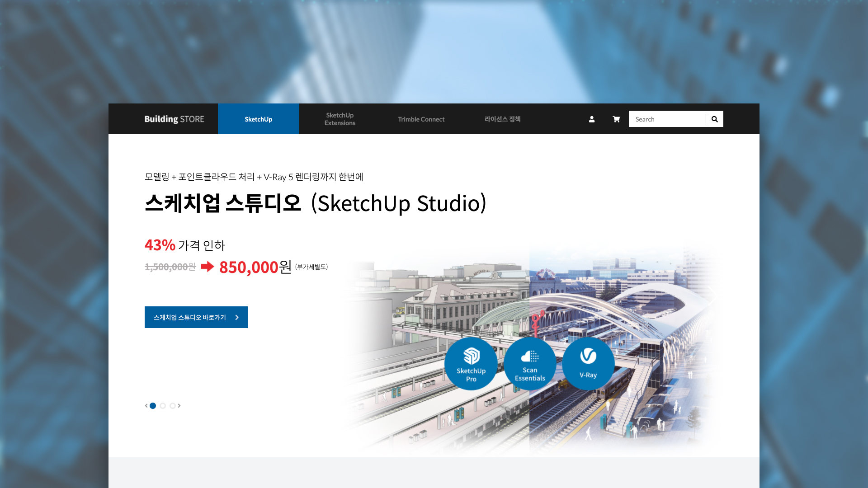The image size is (868, 488).
Task: Click the red arrow price icon
Action: (208, 267)
